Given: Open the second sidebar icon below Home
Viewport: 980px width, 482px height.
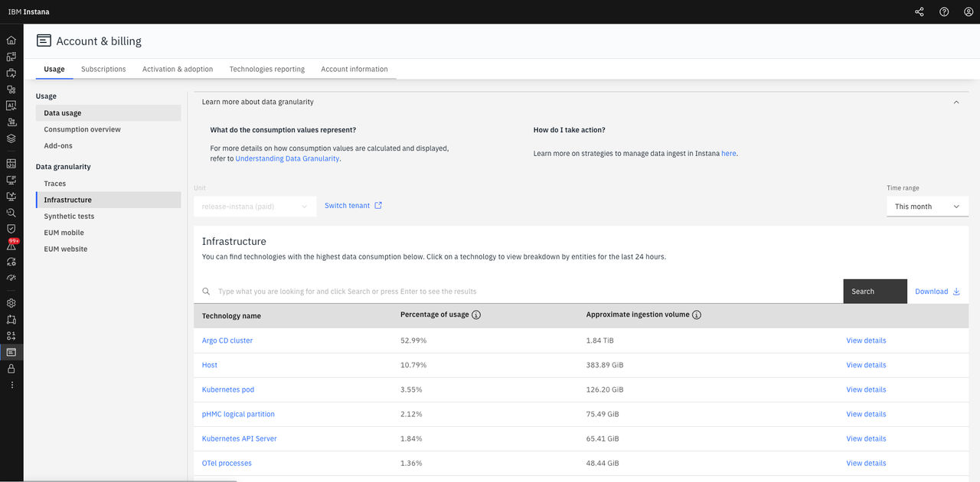Looking at the screenshot, I should [x=11, y=57].
